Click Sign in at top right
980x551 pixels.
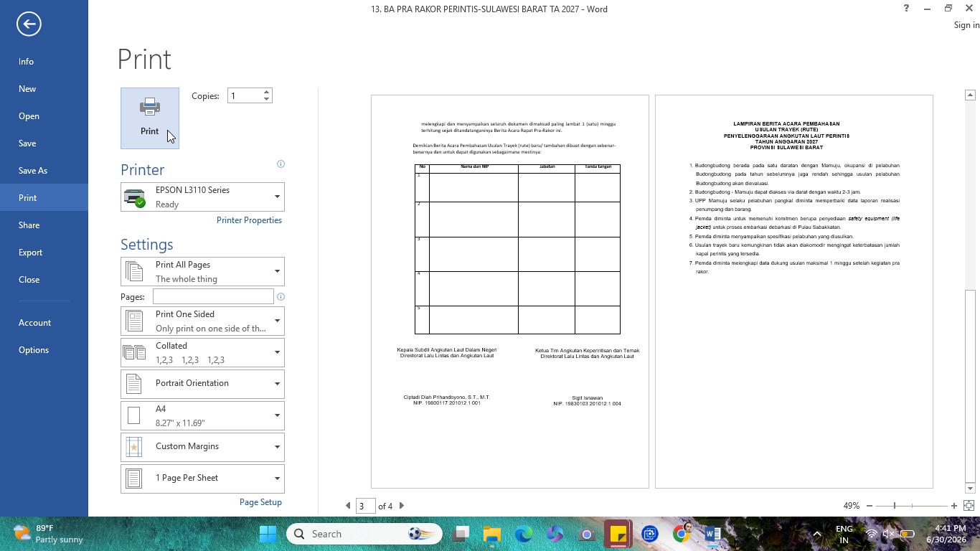point(966,25)
